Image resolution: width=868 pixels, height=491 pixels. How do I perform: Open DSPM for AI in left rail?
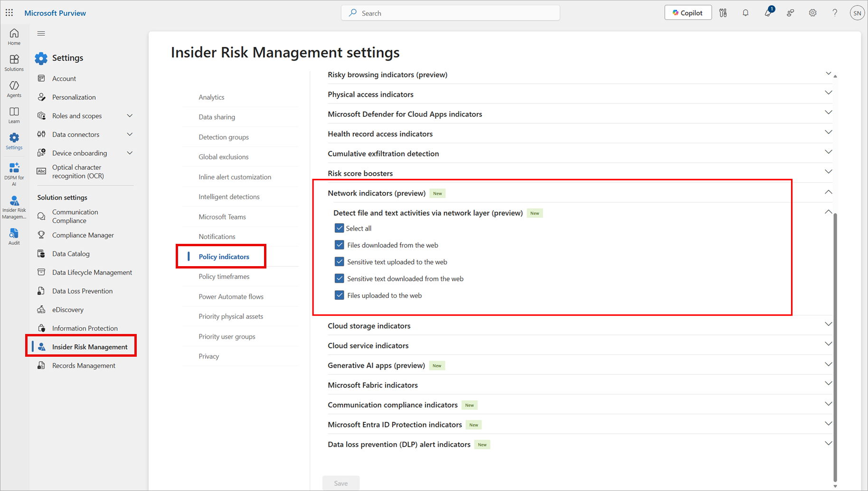14,174
